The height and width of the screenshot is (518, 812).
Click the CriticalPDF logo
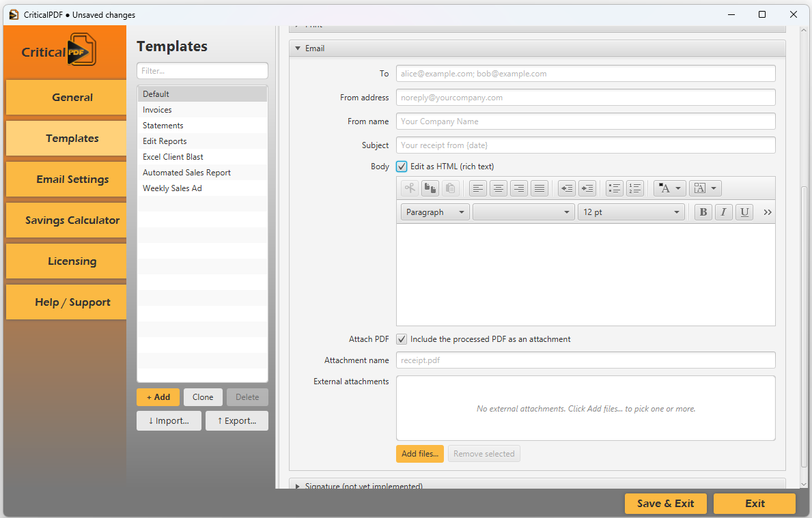(59, 51)
